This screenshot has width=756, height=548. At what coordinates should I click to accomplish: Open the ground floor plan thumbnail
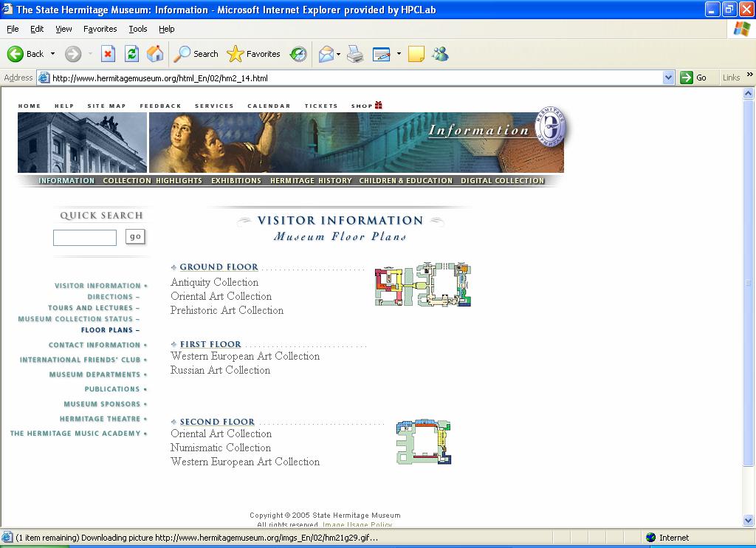423,284
